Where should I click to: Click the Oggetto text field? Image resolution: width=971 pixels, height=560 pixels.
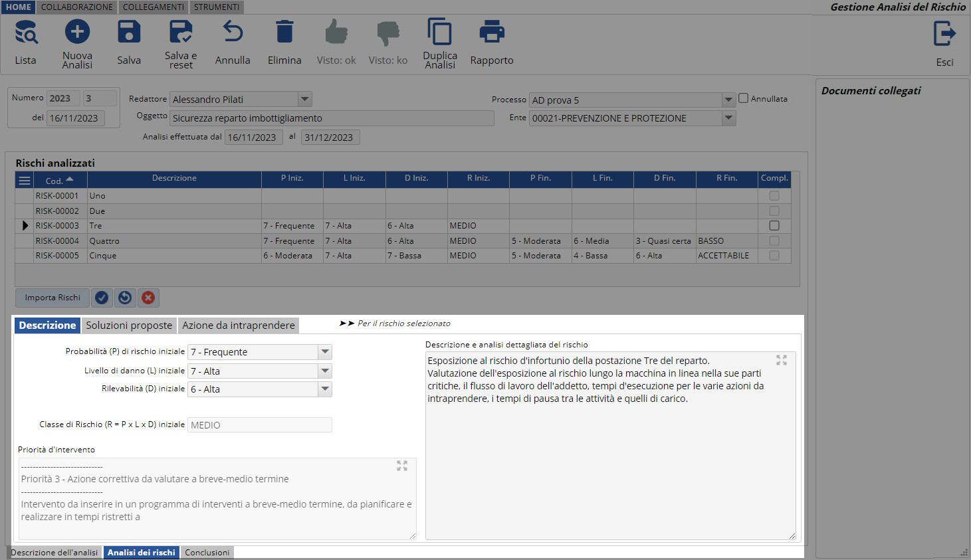(x=332, y=118)
